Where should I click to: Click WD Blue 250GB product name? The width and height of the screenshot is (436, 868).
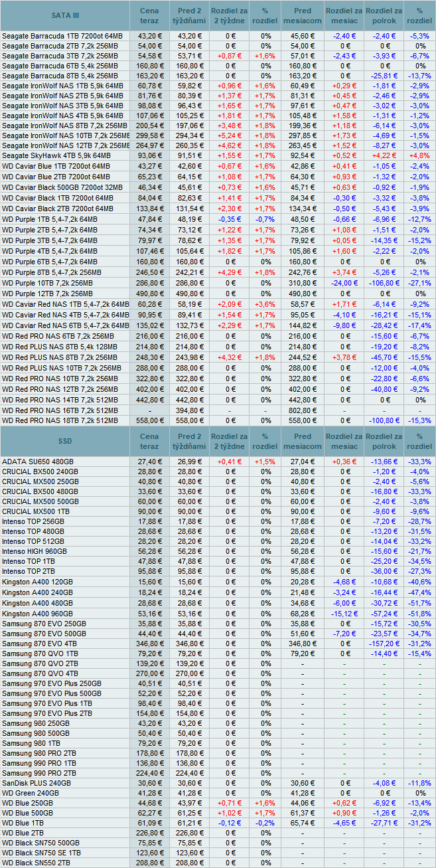(x=28, y=804)
